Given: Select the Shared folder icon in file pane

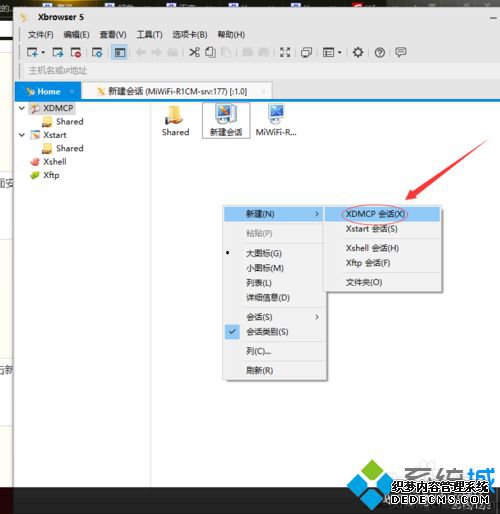Looking at the screenshot, I should click(x=175, y=120).
